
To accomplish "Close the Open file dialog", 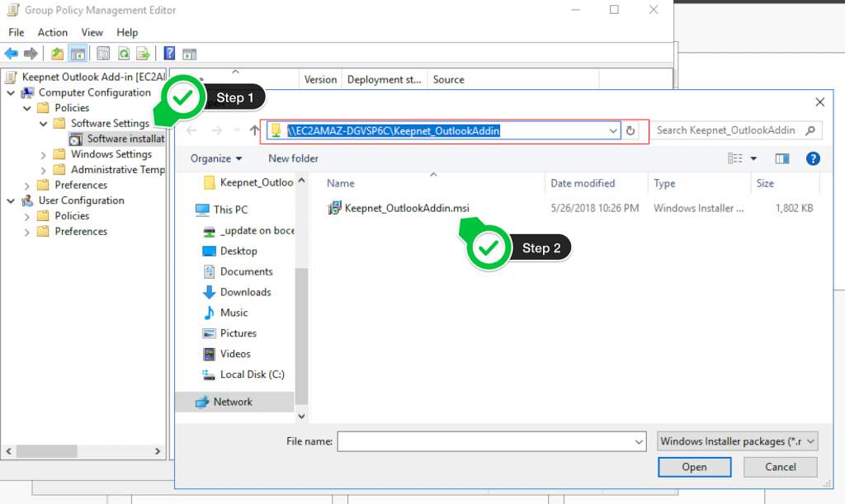I will (x=819, y=101).
